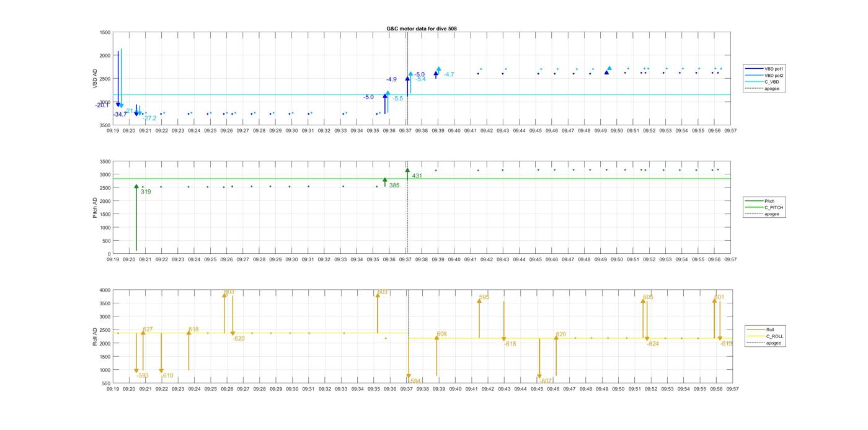Click the "-613" roll data label
Viewport: 868px width, 430px height.
[726, 344]
